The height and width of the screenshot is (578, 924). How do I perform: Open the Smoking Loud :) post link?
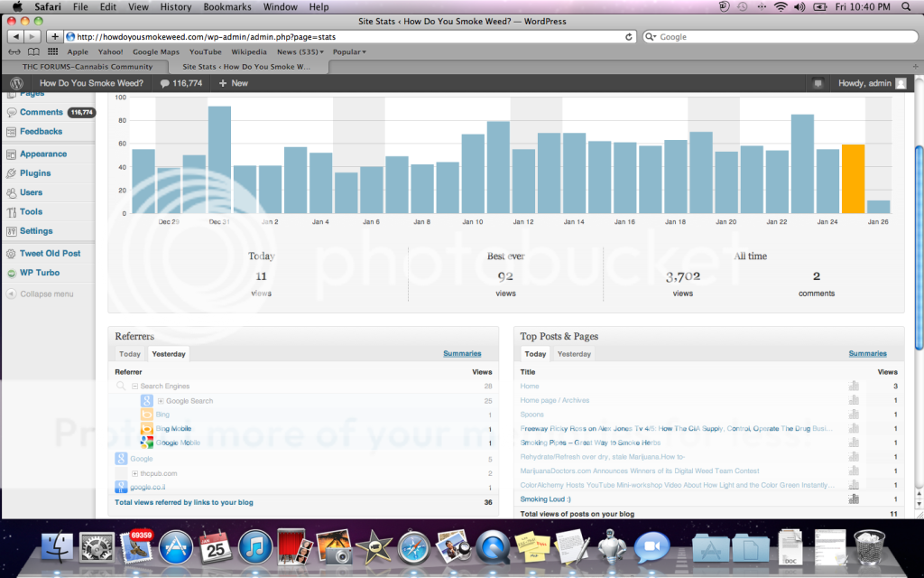click(545, 499)
